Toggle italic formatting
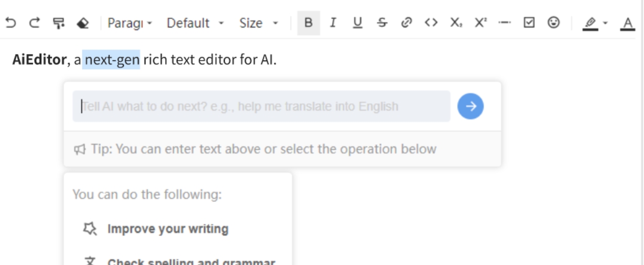 click(333, 23)
